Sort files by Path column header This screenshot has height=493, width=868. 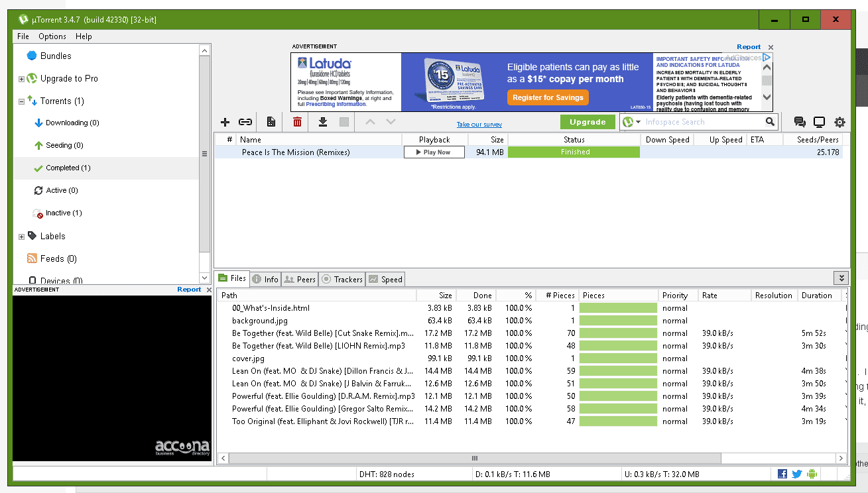[x=317, y=296]
